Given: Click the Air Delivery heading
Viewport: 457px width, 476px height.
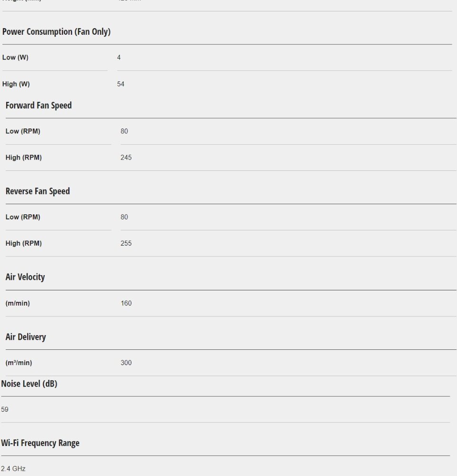Looking at the screenshot, I should (x=26, y=337).
